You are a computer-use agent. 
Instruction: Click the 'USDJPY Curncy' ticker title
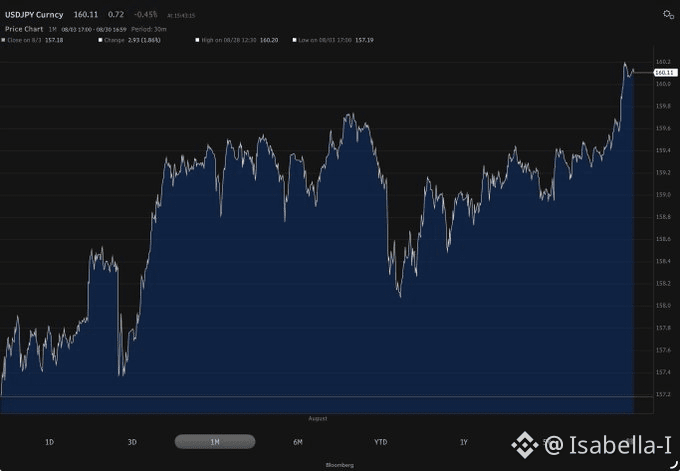coord(34,15)
